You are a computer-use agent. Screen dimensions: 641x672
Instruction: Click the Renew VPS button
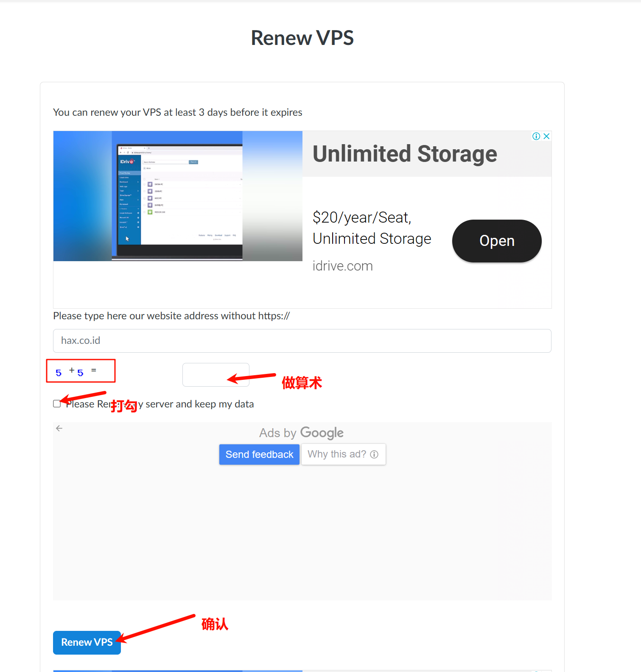87,642
